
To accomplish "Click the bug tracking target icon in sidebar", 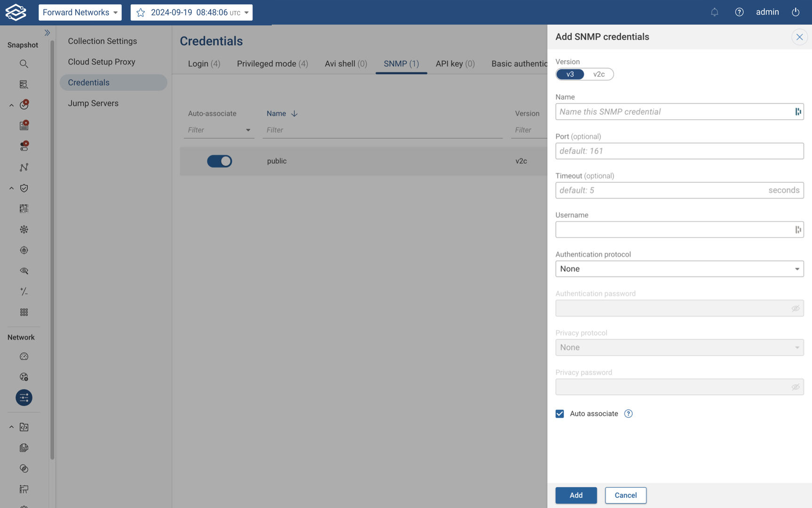I will pyautogui.click(x=24, y=250).
